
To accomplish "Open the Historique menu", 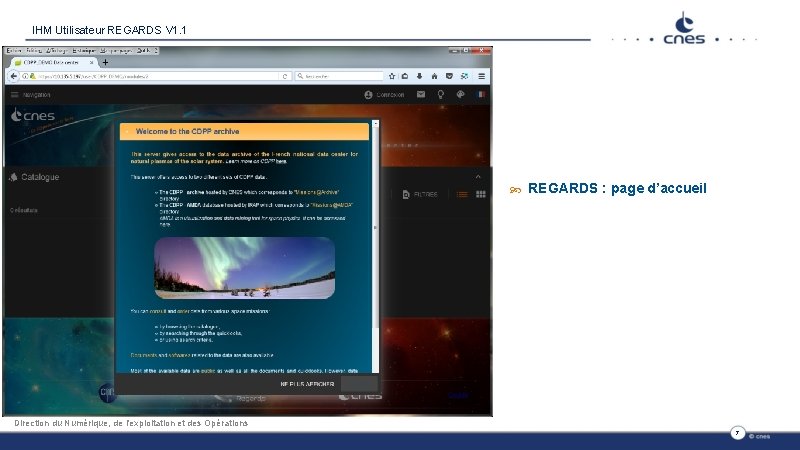I will tap(84, 51).
